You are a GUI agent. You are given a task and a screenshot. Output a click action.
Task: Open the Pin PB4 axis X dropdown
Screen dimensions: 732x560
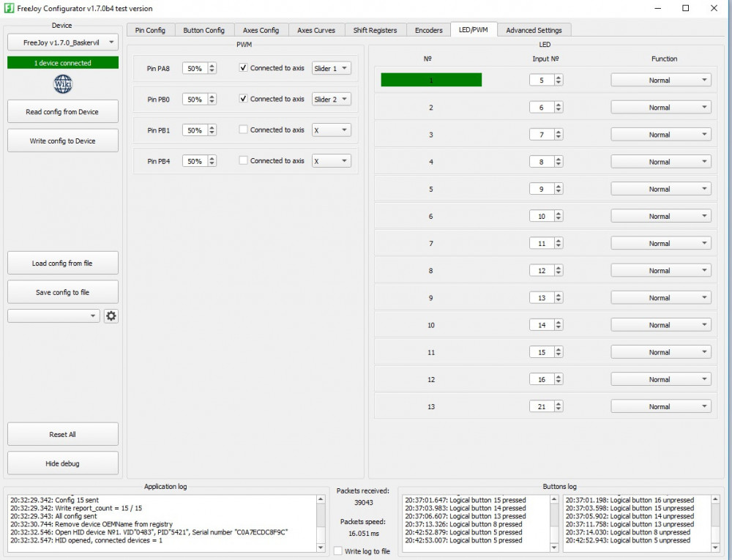click(331, 161)
